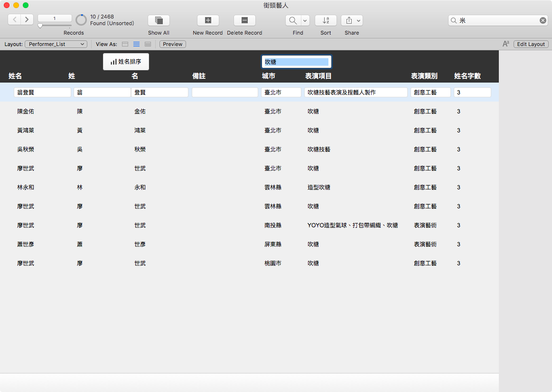The height and width of the screenshot is (392, 552).
Task: Select the 蕭世彥 record name
Action: (x=26, y=244)
